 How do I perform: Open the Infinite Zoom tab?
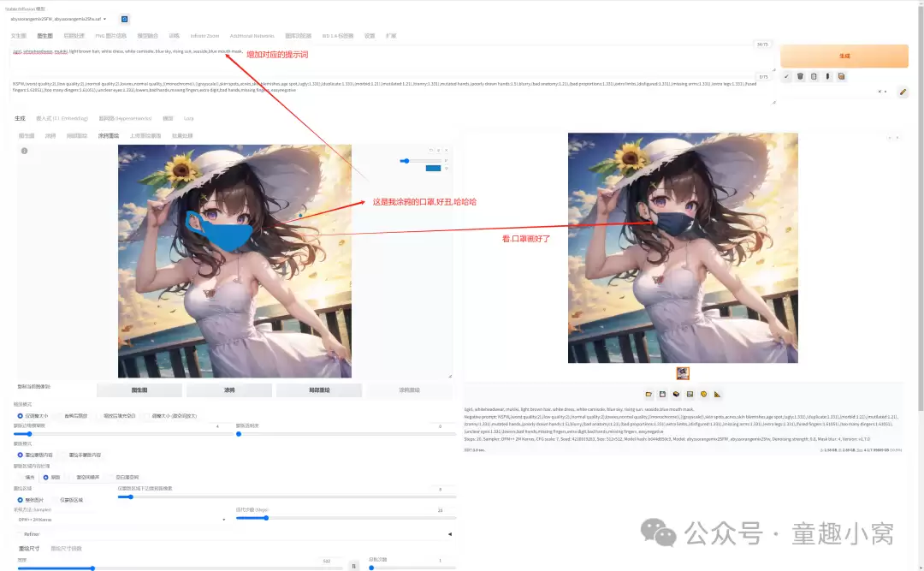[x=204, y=36]
